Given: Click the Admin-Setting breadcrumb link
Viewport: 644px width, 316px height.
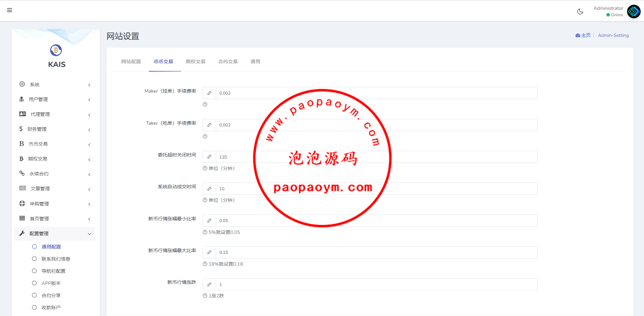Looking at the screenshot, I should tap(613, 35).
